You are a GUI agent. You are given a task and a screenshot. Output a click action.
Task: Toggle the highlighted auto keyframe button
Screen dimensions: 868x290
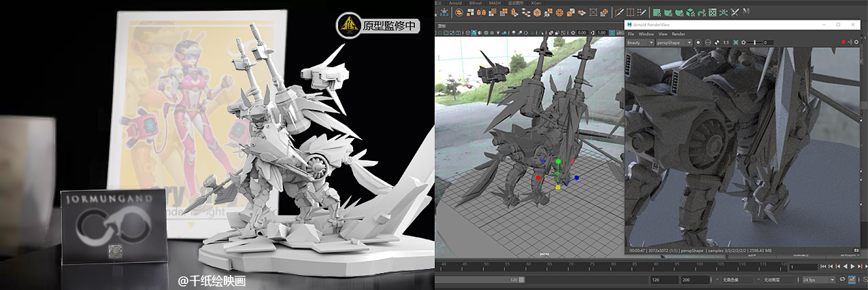[852, 279]
